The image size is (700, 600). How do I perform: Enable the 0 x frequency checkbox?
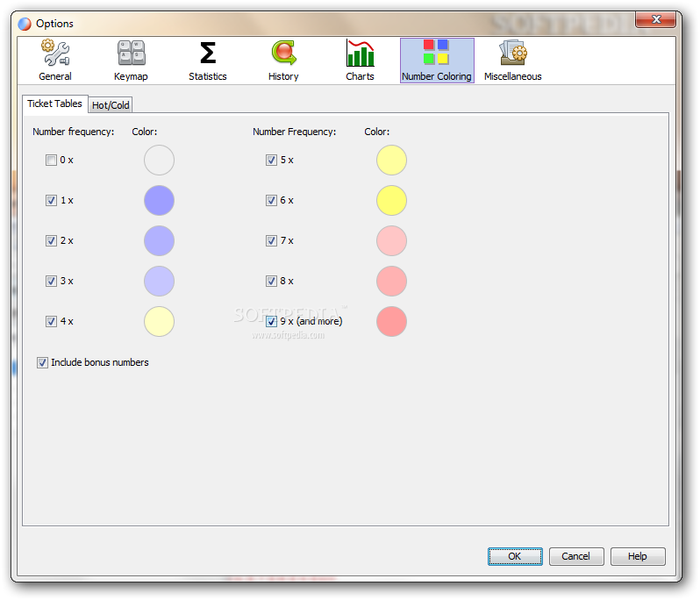[x=52, y=160]
